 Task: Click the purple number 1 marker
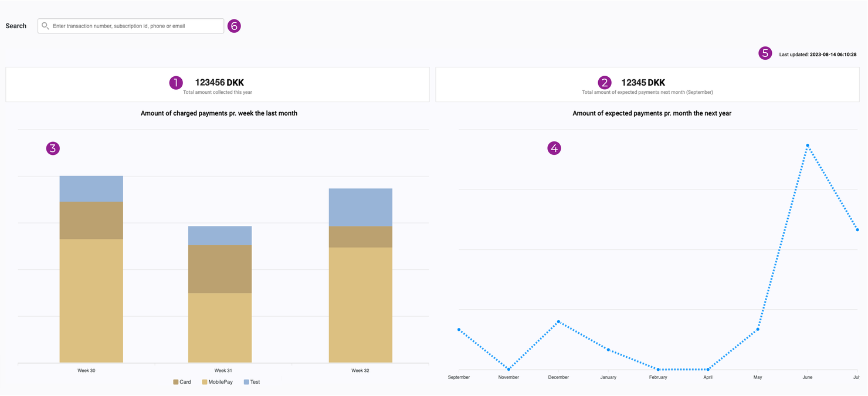coord(176,83)
